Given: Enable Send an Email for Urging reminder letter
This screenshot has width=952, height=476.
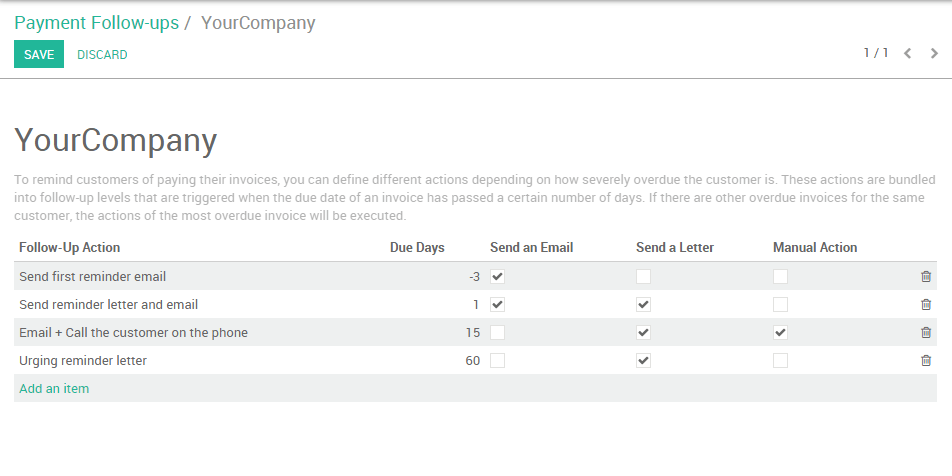Looking at the screenshot, I should tap(498, 361).
